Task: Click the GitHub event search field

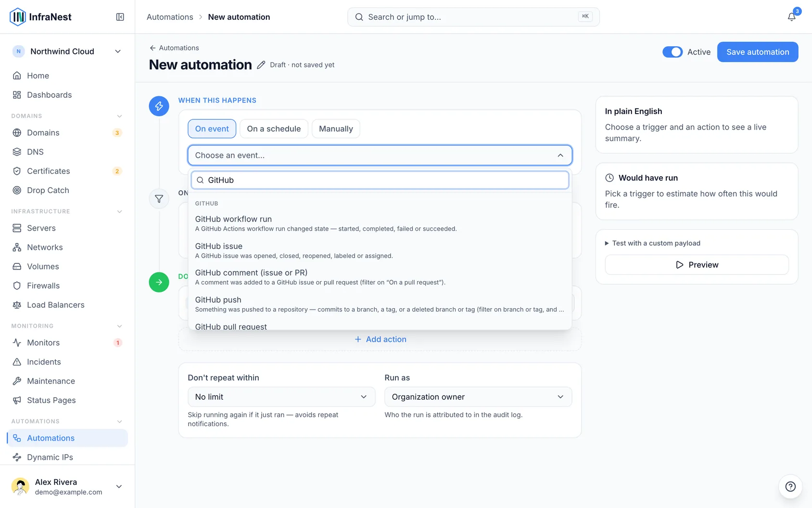Action: pos(380,180)
